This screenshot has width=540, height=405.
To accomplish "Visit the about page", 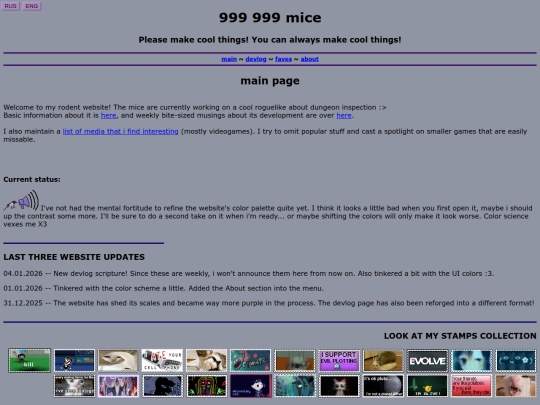I will coord(310,59).
